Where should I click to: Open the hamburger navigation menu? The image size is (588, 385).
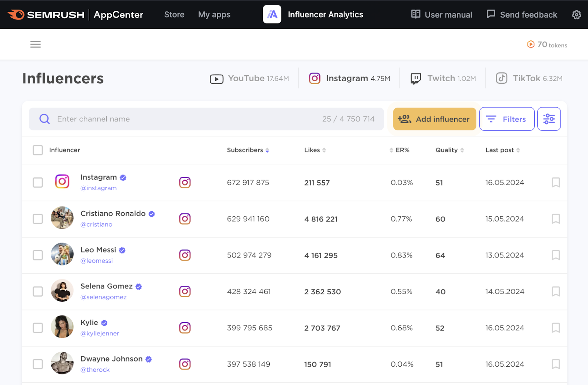tap(35, 44)
